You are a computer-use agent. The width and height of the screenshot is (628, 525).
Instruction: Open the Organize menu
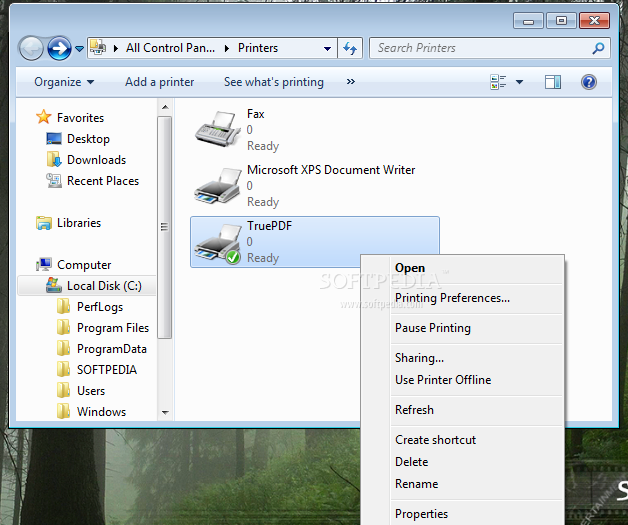coord(64,82)
